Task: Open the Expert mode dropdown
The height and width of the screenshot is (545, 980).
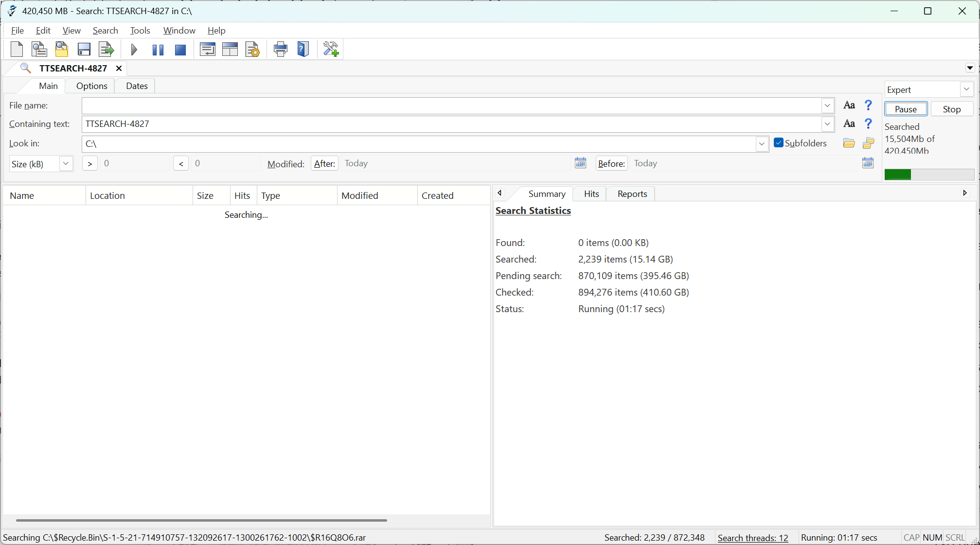Action: [x=966, y=89]
